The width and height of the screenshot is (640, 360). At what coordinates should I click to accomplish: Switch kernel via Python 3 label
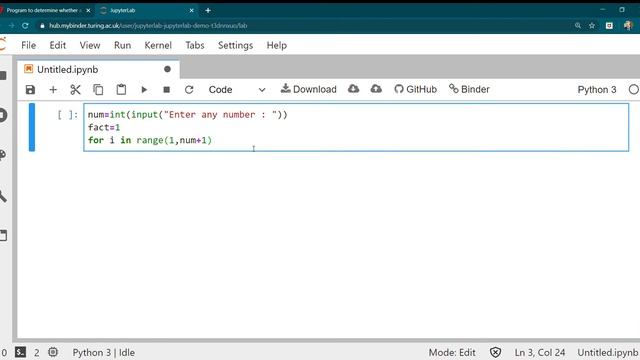coord(597,89)
